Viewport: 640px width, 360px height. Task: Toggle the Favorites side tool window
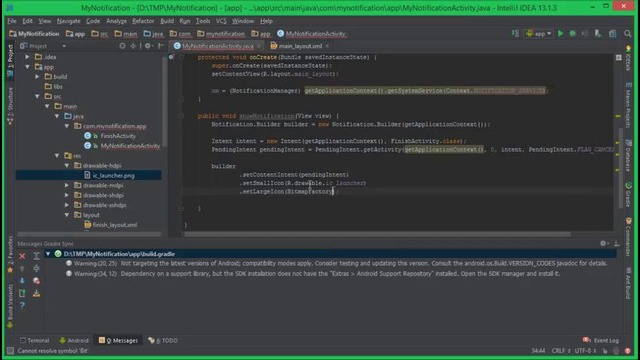click(x=10, y=255)
